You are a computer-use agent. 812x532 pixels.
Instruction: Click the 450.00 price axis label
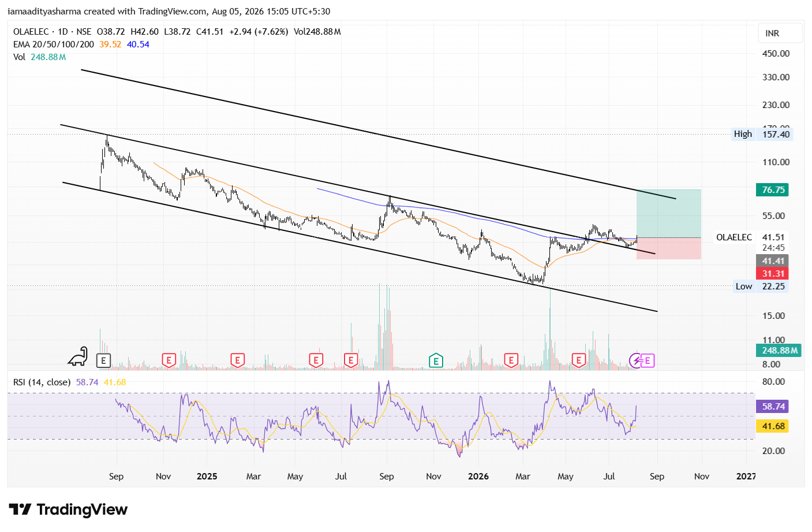click(x=776, y=54)
